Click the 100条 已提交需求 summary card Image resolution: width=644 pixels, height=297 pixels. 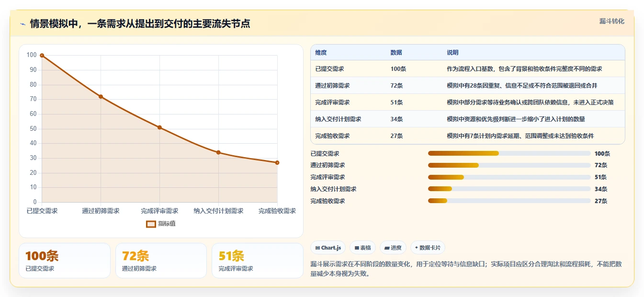click(65, 261)
